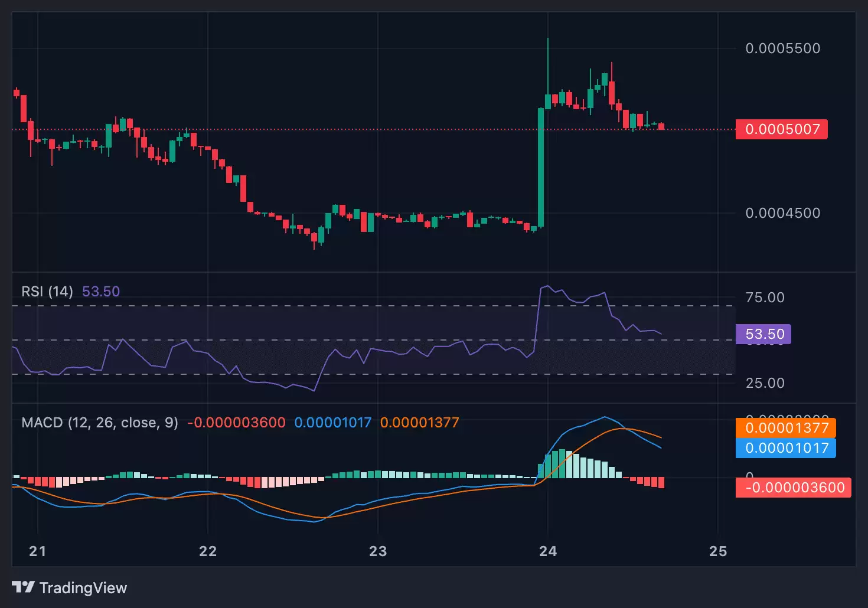Select the MACD (12, 26, close, 9) title

coord(100,423)
